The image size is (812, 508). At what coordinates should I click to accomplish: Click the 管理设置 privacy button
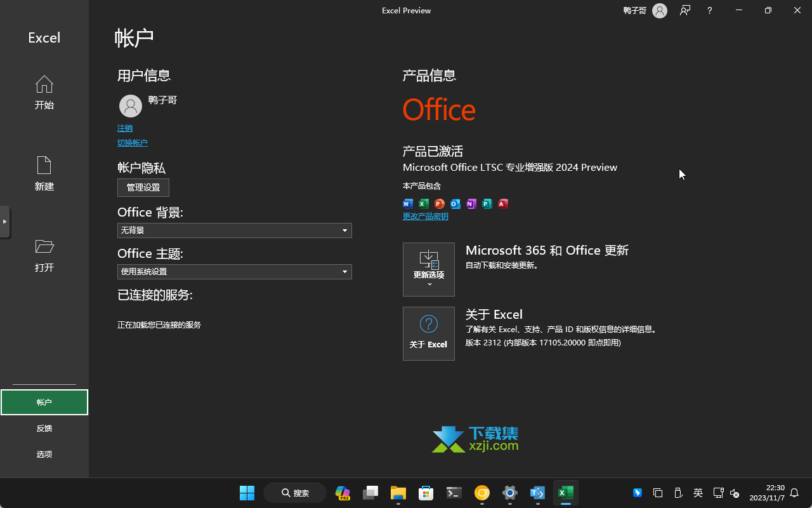pyautogui.click(x=143, y=187)
